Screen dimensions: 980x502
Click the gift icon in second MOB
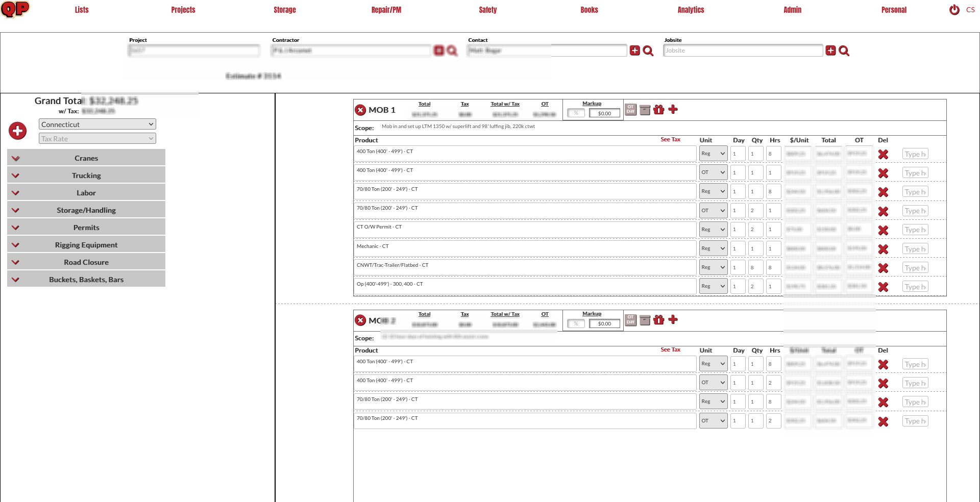[x=659, y=319]
